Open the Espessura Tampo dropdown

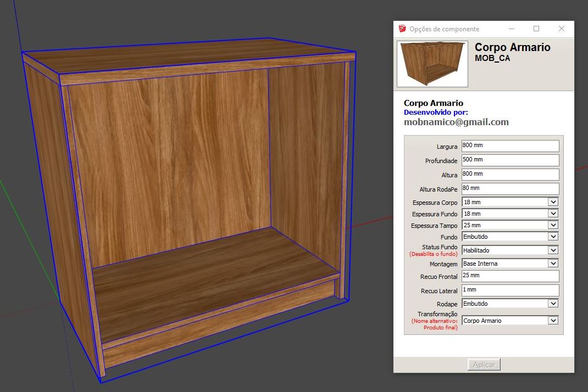tap(553, 225)
